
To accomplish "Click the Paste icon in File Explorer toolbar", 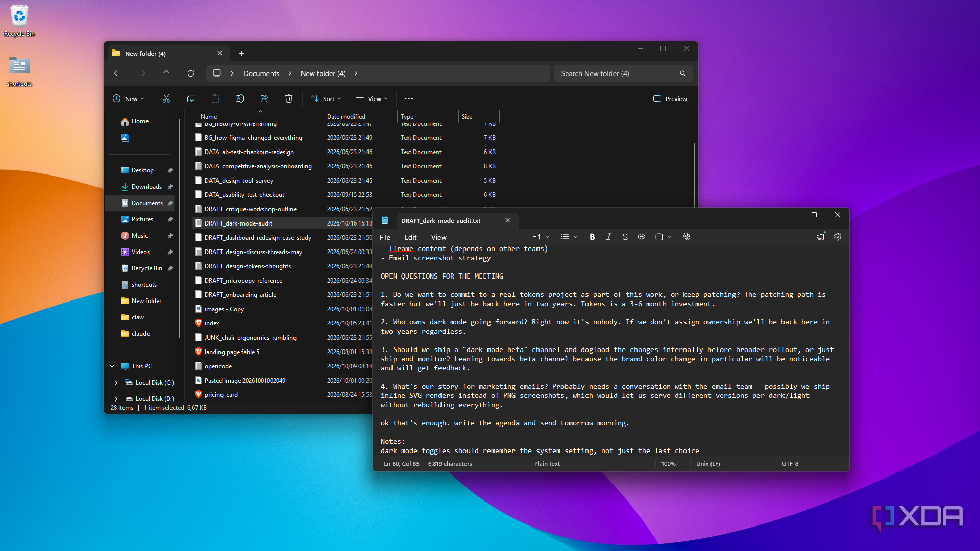I will [x=215, y=99].
